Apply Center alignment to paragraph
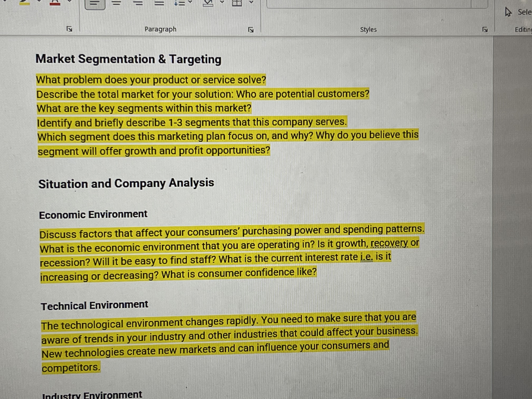Viewport: 532px width, 399px height. click(x=116, y=3)
